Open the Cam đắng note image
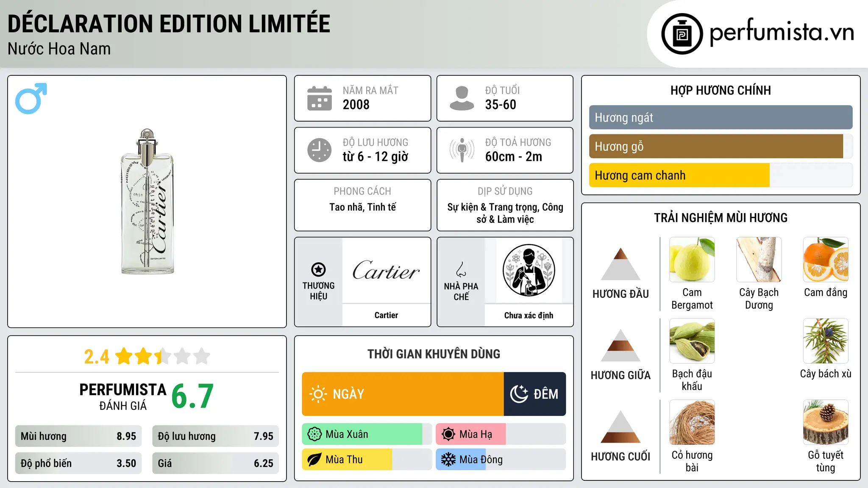Viewport: 868px width, 488px height. pos(826,260)
